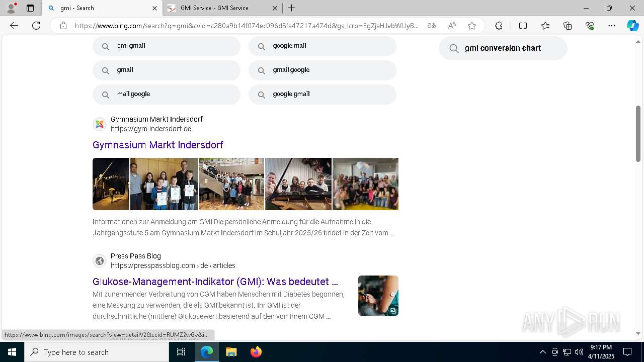Image resolution: width=644 pixels, height=362 pixels.
Task: Open the night street photo thumbnail
Action: click(111, 184)
